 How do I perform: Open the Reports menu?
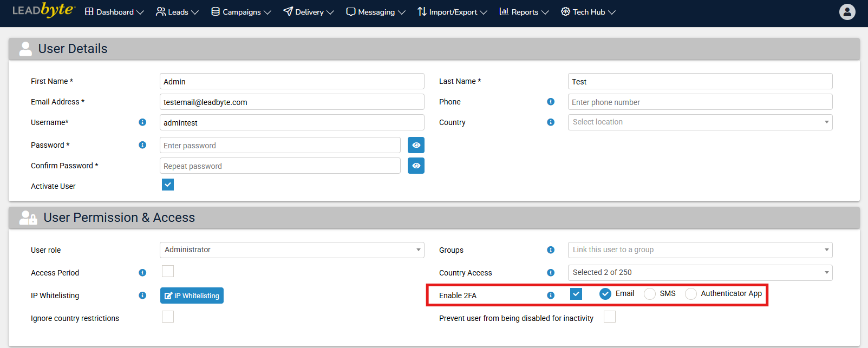524,12
